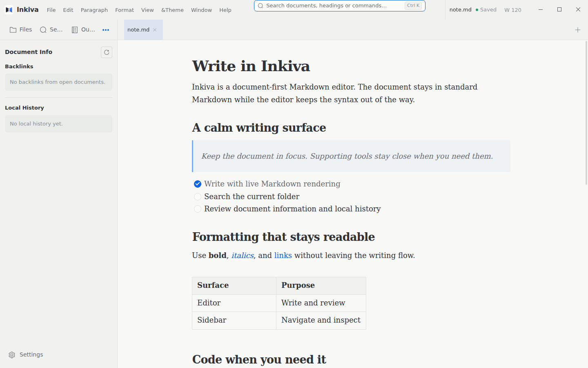Select the 'Sidebar' table cell
Image resolution: width=588 pixels, height=368 pixels.
(234, 321)
